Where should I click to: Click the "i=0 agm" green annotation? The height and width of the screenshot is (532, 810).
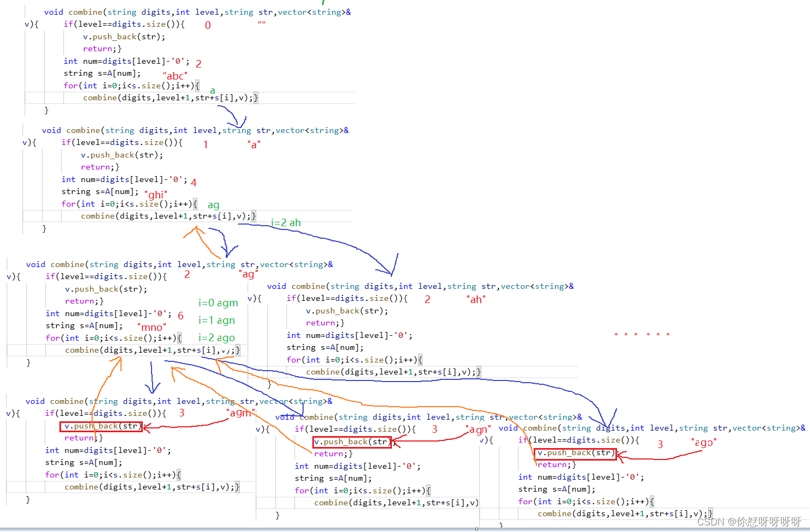click(x=217, y=303)
